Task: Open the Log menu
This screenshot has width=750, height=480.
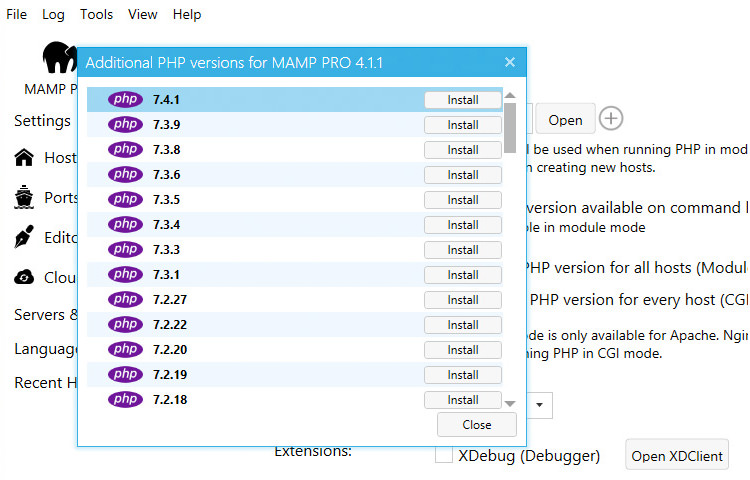Action: [x=53, y=14]
